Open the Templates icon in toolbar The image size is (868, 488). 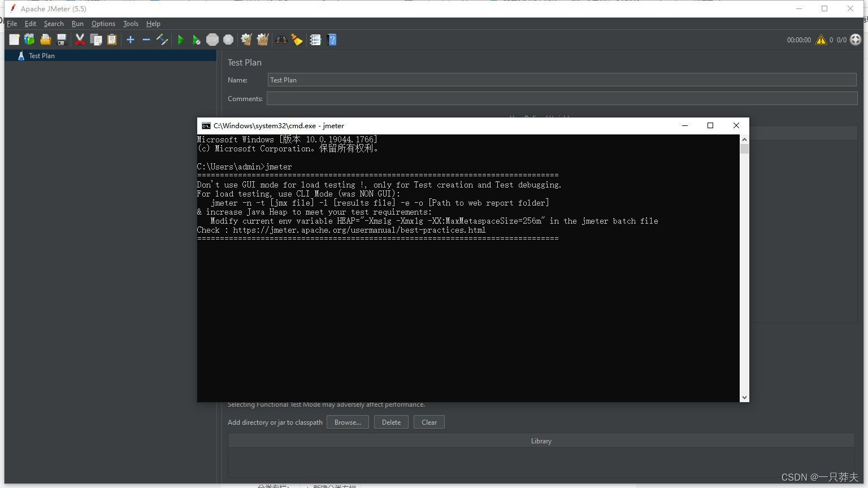point(29,40)
